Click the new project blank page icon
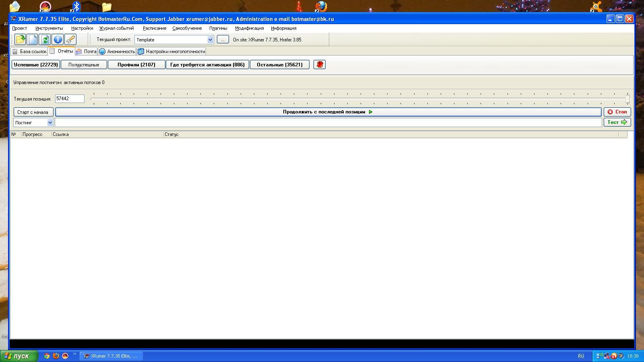Viewport: 644px width, 362px height. [x=33, y=39]
